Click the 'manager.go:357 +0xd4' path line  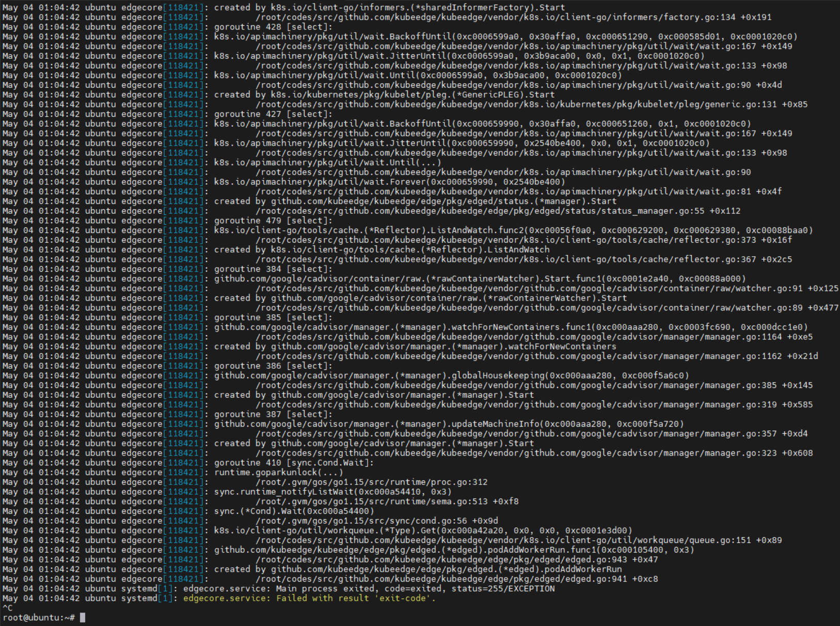pos(405,434)
